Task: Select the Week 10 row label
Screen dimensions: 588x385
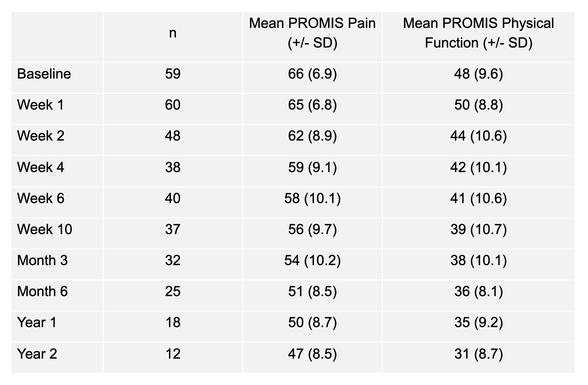Action: [x=44, y=229]
